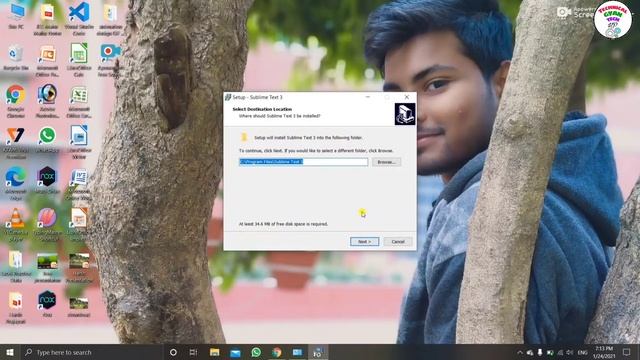Open Google Chrome desktop shortcut
The height and width of the screenshot is (360, 640).
tap(16, 100)
